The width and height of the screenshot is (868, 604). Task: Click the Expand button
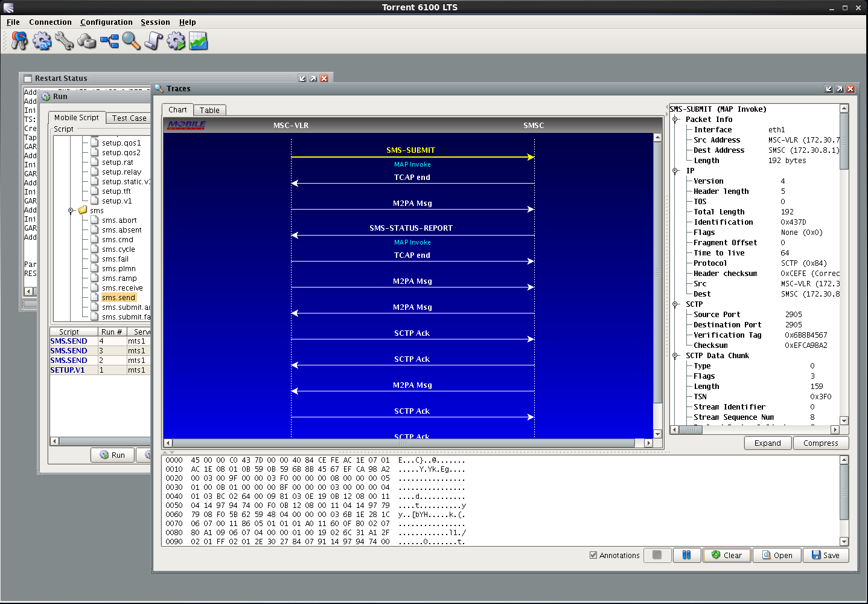pos(768,443)
